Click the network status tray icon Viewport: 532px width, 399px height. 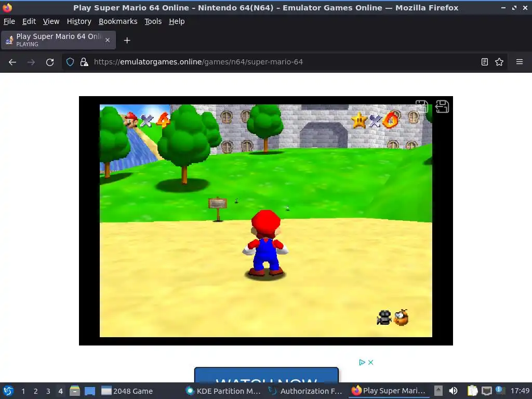pyautogui.click(x=487, y=391)
